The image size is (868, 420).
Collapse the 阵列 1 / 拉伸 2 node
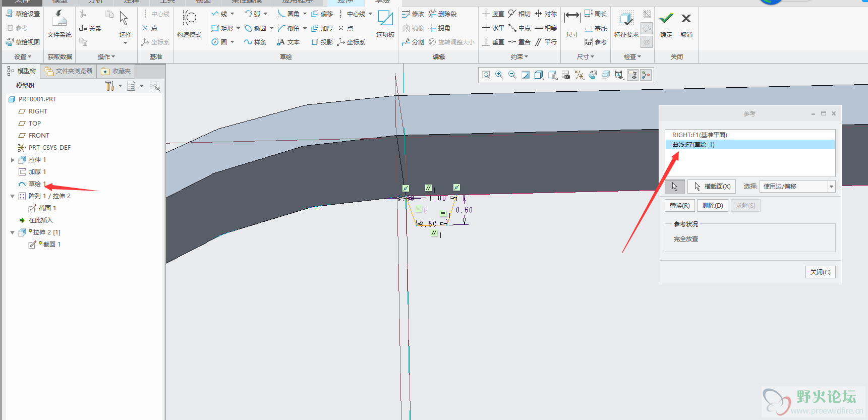coord(13,196)
